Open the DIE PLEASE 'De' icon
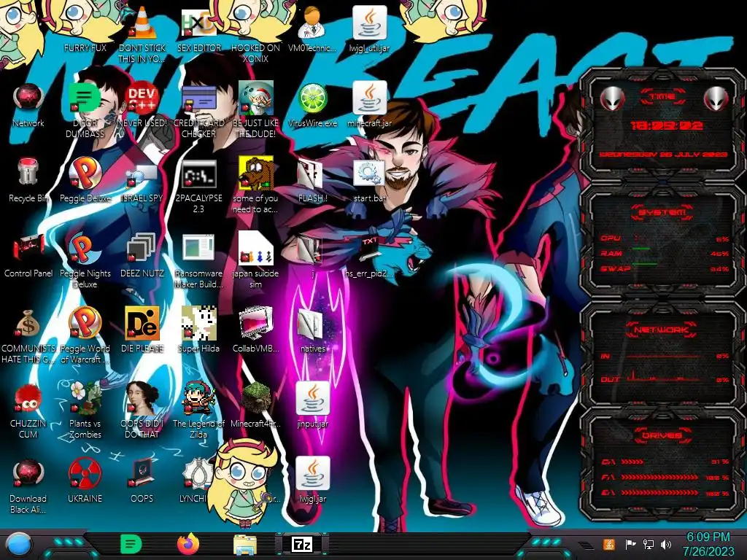This screenshot has width=747, height=560. pos(142,324)
